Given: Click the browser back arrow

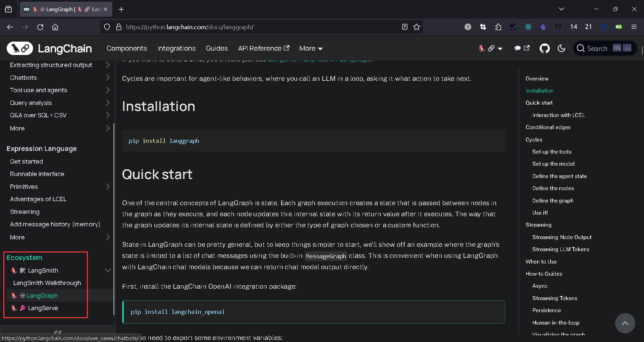Looking at the screenshot, I should coord(10,27).
